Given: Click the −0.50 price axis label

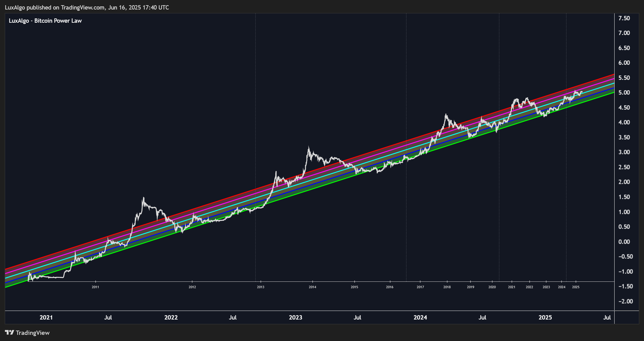Looking at the screenshot, I should pos(625,256).
